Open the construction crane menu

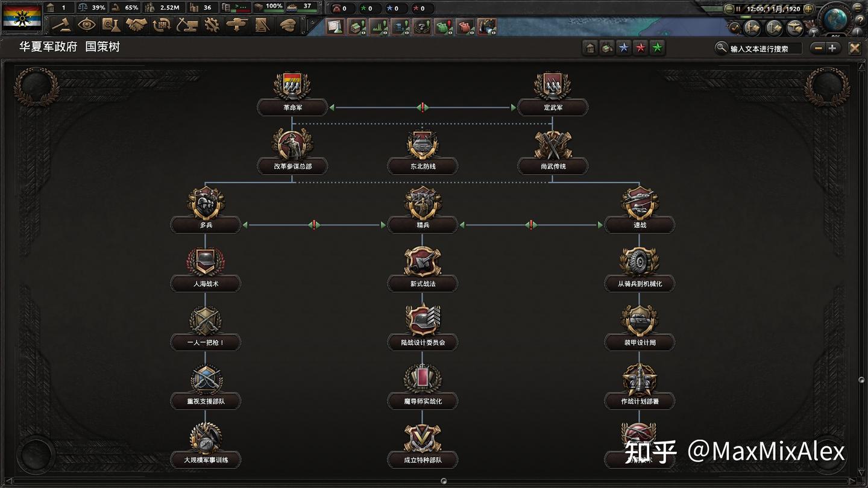[x=187, y=25]
